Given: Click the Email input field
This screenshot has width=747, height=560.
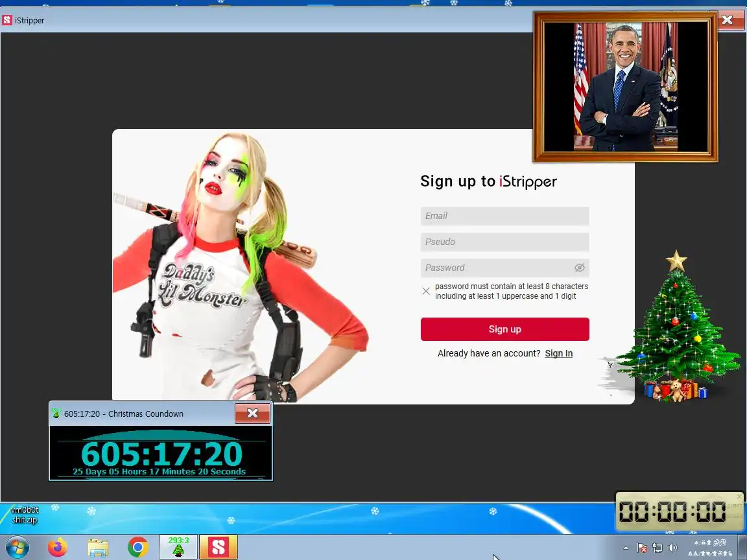Looking at the screenshot, I should click(x=504, y=216).
